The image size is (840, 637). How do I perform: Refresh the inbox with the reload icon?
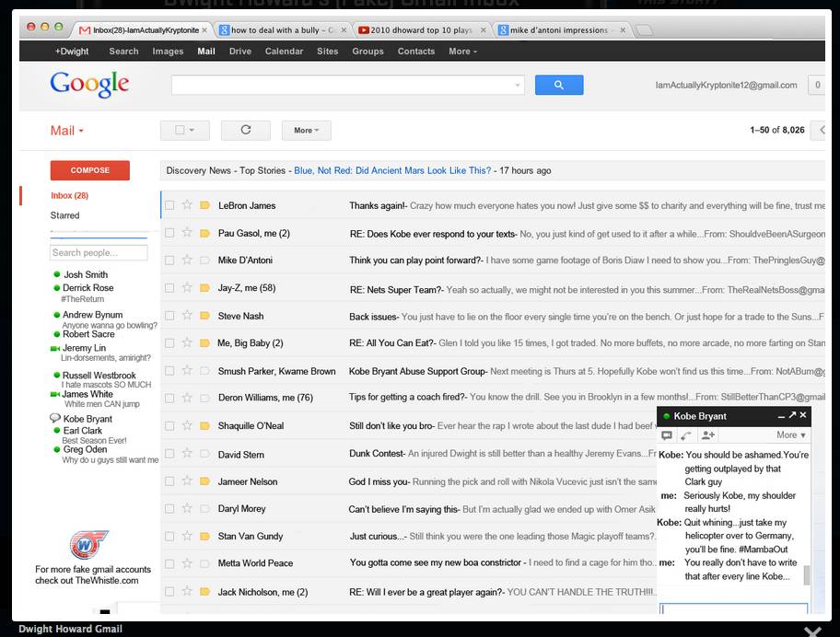(245, 130)
